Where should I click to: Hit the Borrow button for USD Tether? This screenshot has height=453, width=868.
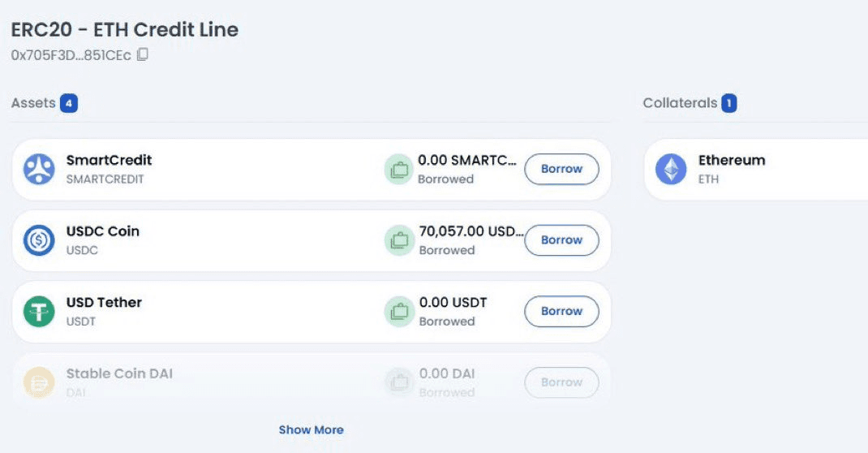tap(561, 311)
